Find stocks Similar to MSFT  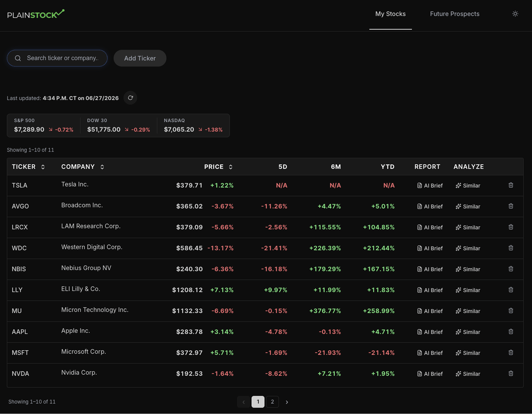(x=468, y=353)
